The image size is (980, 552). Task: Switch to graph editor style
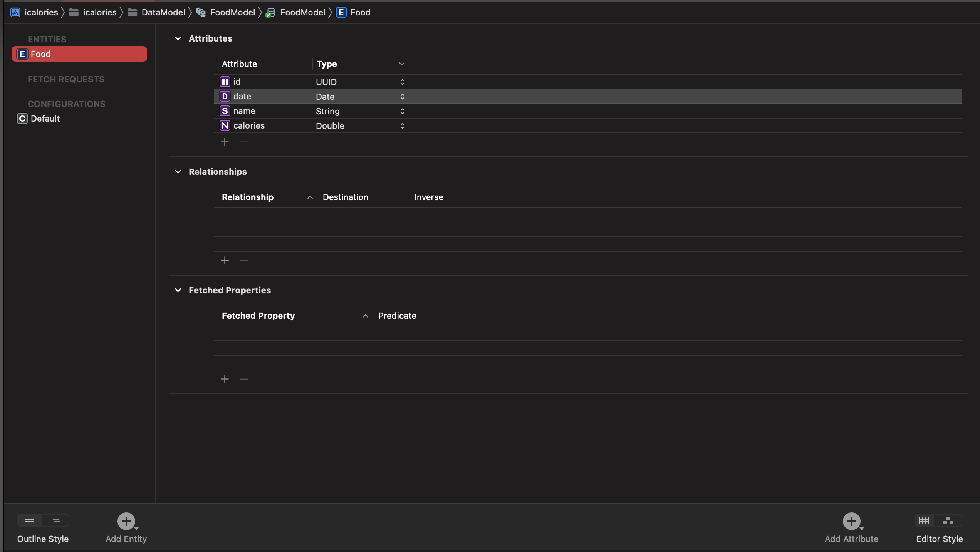(x=948, y=520)
